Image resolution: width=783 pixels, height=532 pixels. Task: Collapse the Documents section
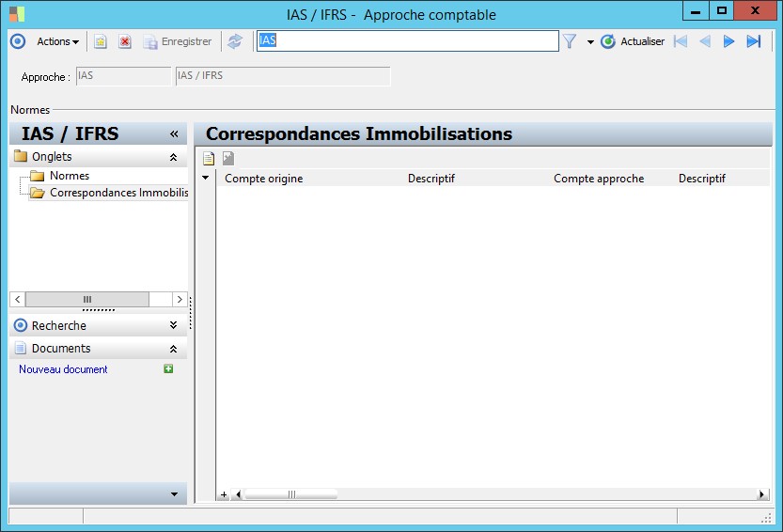tap(173, 349)
